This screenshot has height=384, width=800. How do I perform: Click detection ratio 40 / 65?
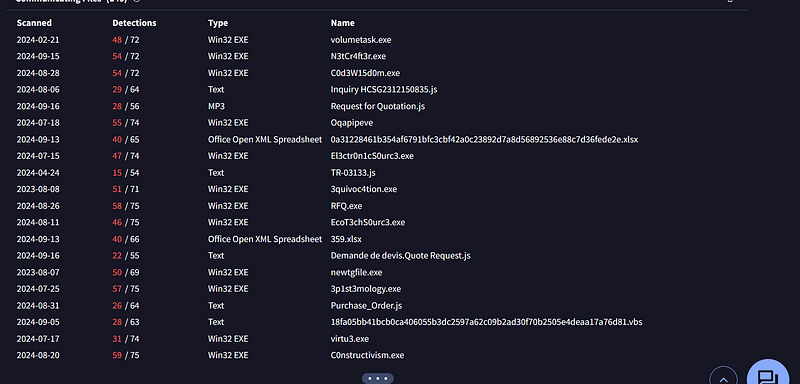coord(126,139)
